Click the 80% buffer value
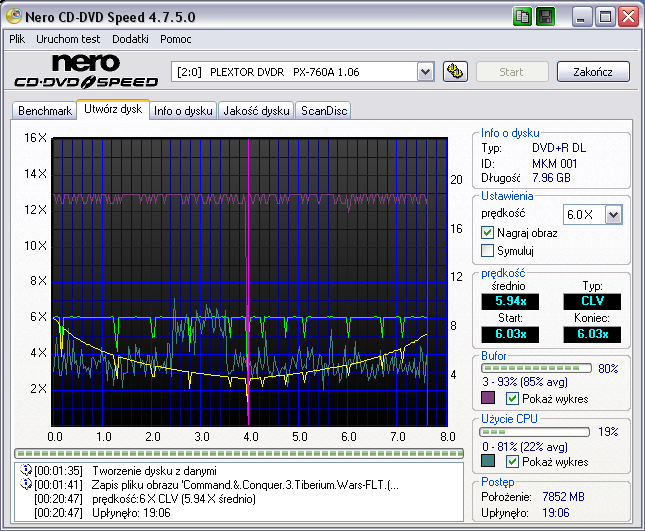 (x=608, y=369)
